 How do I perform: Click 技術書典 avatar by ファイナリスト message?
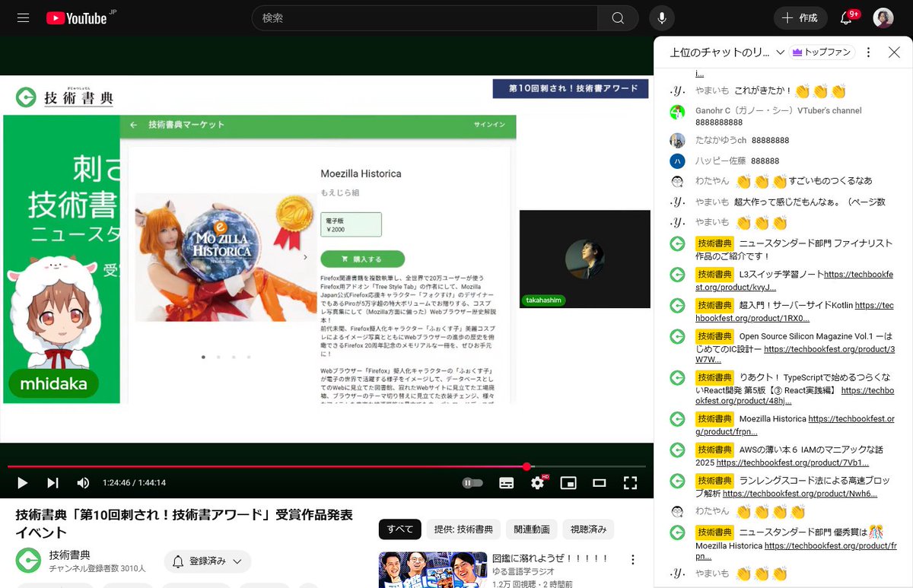[x=677, y=243]
